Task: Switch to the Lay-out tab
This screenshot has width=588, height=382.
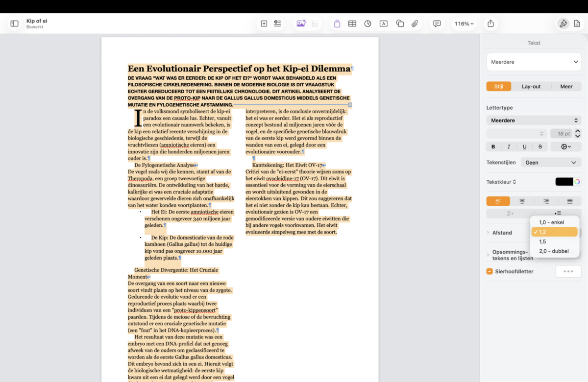Action: click(x=531, y=87)
